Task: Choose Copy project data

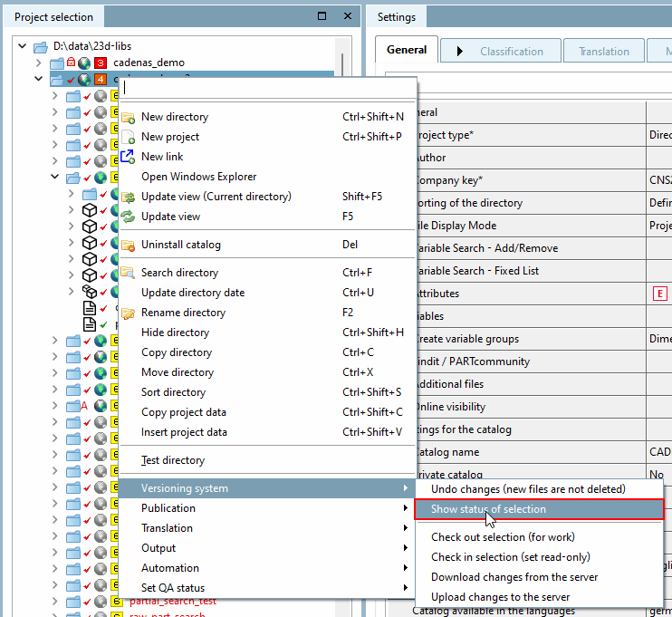Action: coord(266,412)
